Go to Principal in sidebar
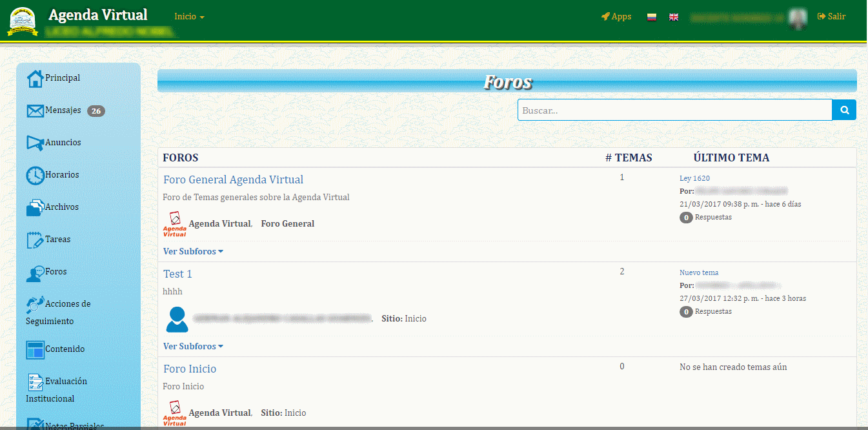868x430 pixels. [x=63, y=78]
